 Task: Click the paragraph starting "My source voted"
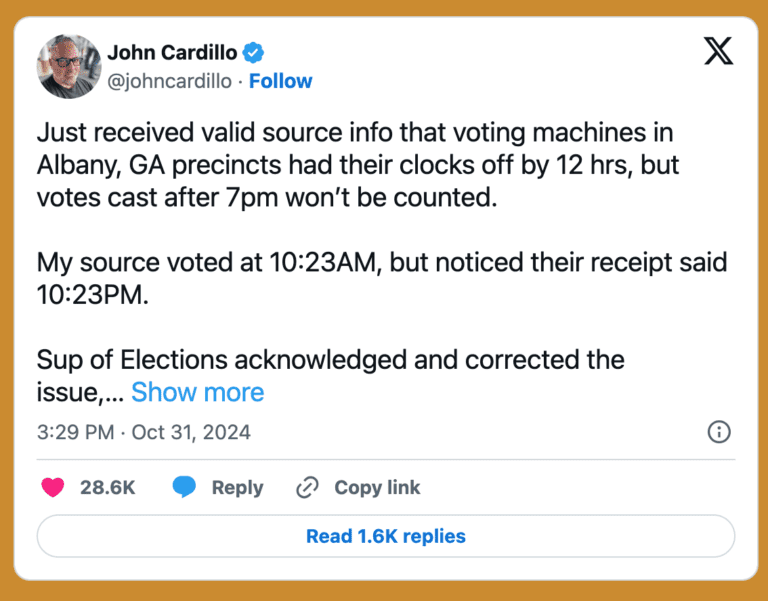pyautogui.click(x=381, y=279)
